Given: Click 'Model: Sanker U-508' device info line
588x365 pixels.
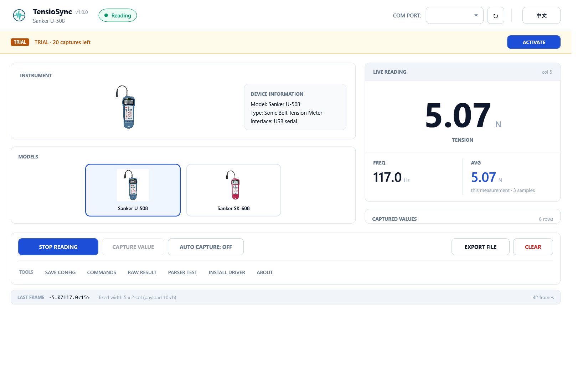Looking at the screenshot, I should click(x=275, y=104).
